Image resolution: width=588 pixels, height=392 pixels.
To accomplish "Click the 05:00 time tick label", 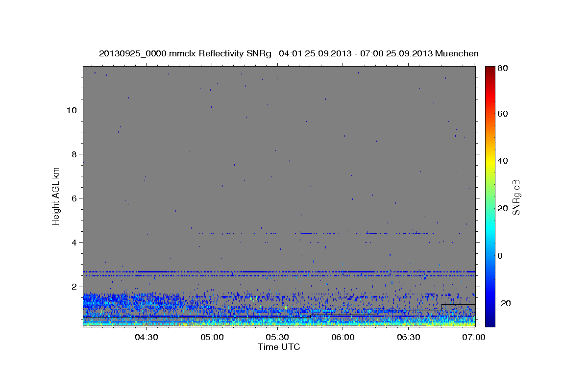I will (212, 337).
